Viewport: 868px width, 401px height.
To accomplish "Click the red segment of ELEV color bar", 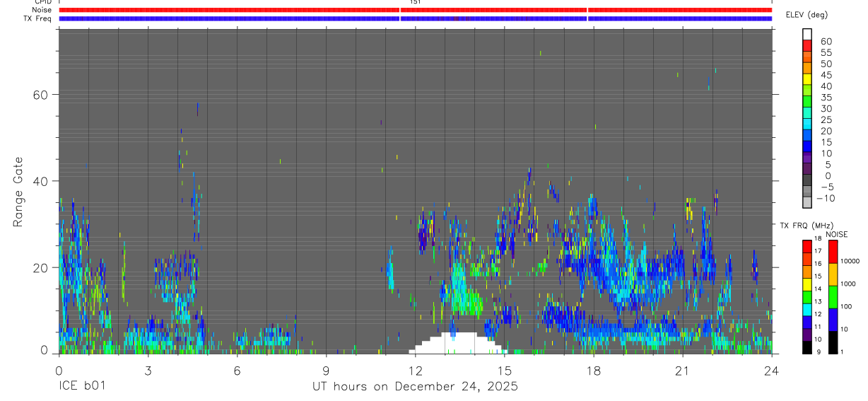I will pyautogui.click(x=807, y=45).
